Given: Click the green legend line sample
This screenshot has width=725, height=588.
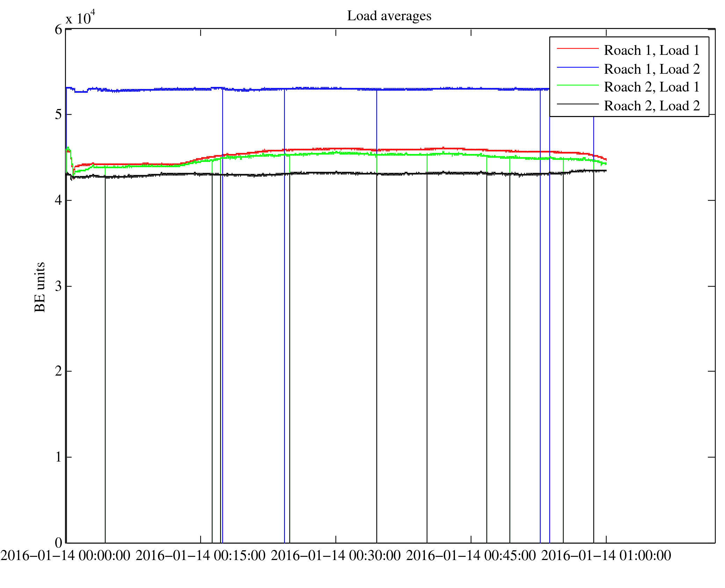Looking at the screenshot, I should (x=578, y=85).
